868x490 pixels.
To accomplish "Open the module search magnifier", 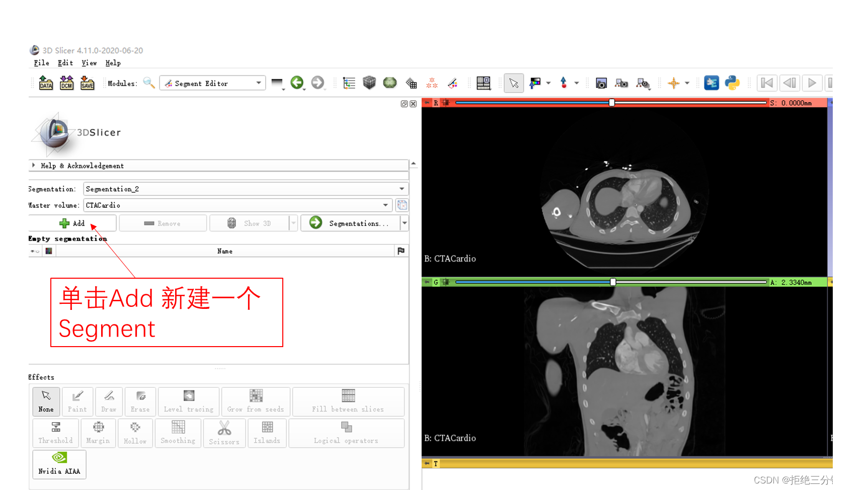I will tap(149, 83).
